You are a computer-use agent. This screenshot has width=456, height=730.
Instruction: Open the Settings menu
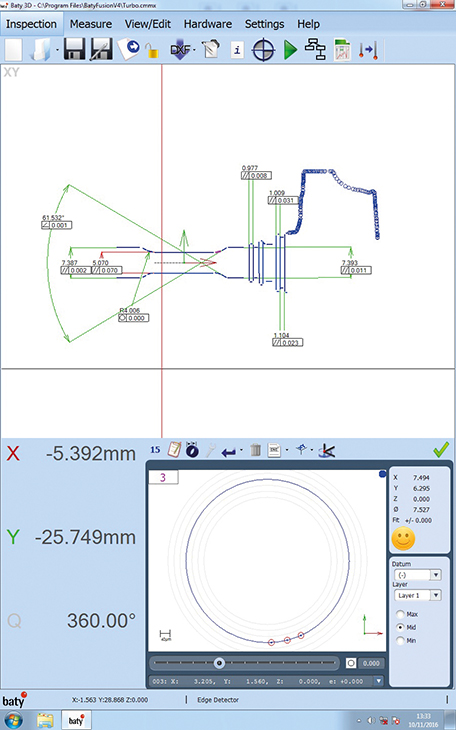point(265,24)
